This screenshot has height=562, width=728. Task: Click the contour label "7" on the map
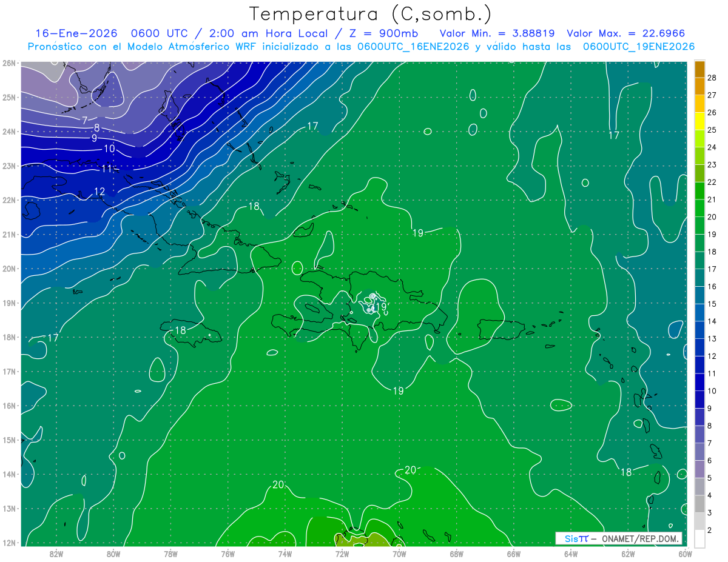[85, 120]
